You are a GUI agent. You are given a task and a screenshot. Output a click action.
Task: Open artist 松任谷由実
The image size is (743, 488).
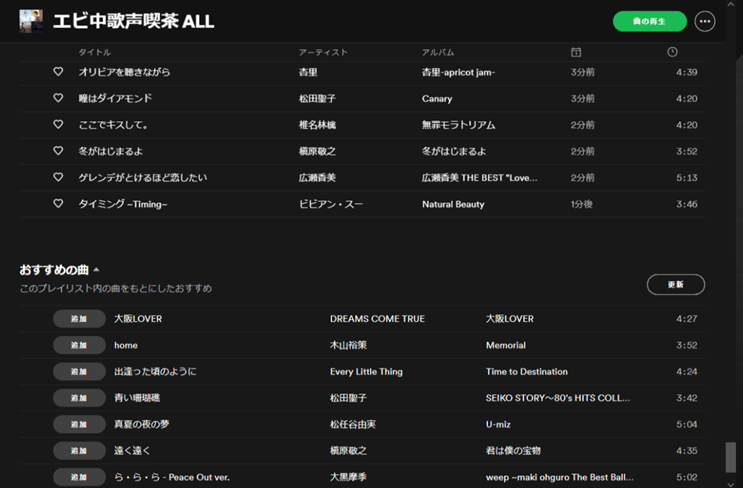tap(353, 424)
